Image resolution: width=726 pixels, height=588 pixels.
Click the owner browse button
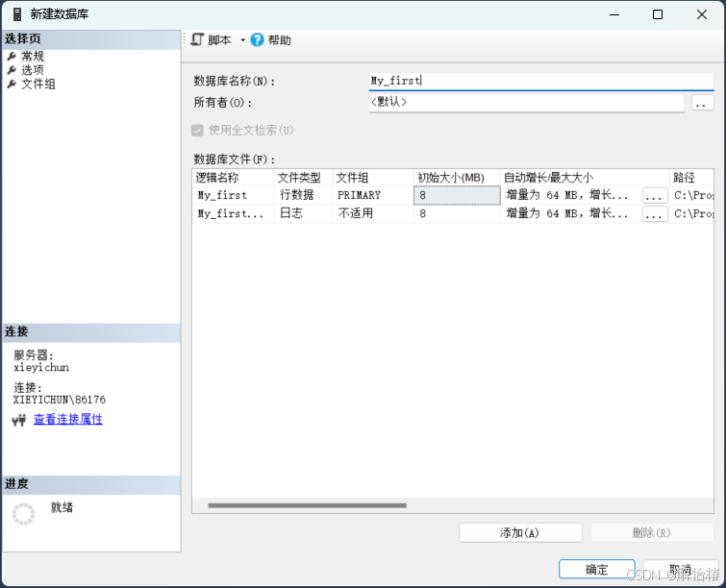pyautogui.click(x=702, y=102)
